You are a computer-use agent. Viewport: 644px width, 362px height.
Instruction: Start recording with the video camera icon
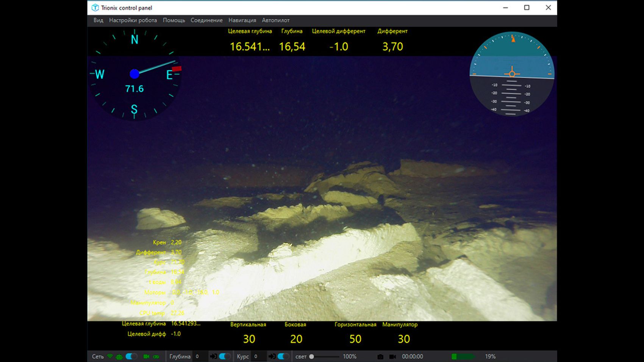392,357
